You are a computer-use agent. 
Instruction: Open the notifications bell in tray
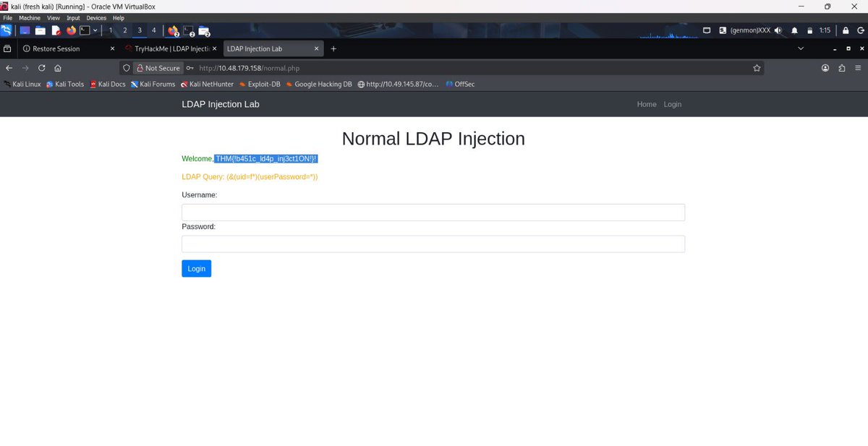[x=795, y=30]
